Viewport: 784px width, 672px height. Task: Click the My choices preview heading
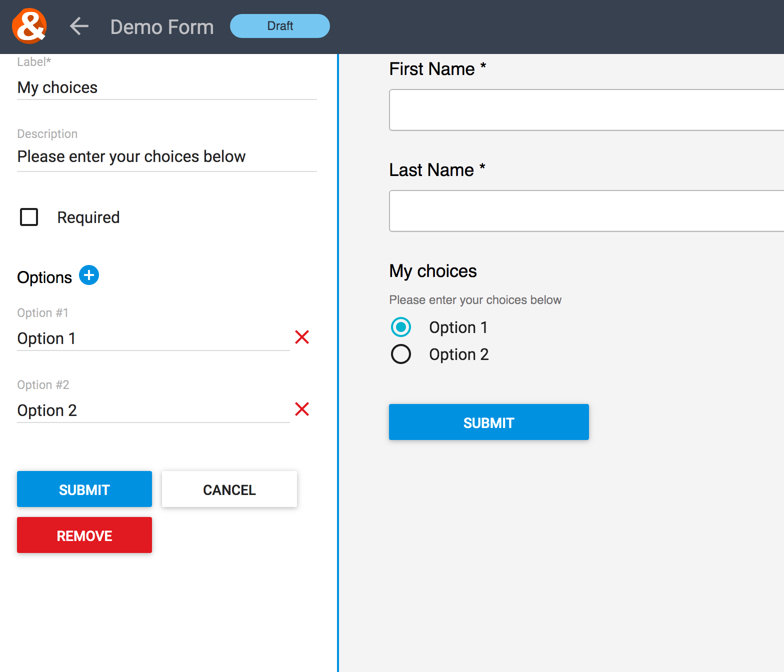pos(433,271)
